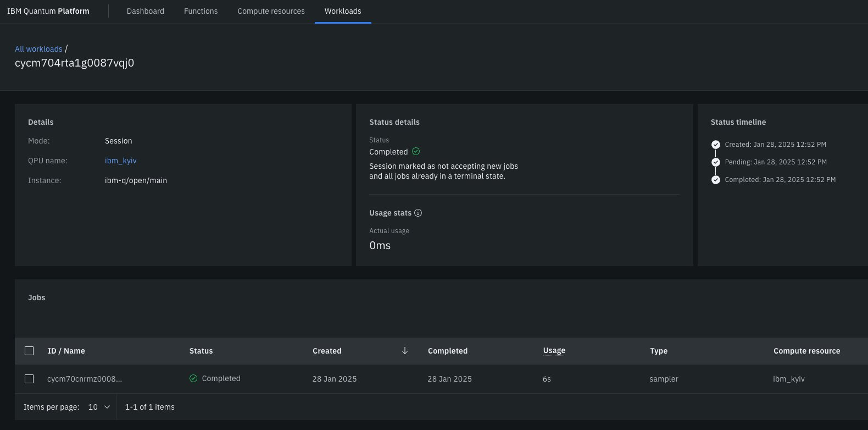The height and width of the screenshot is (430, 868).
Task: Click the Type column header
Action: point(659,351)
